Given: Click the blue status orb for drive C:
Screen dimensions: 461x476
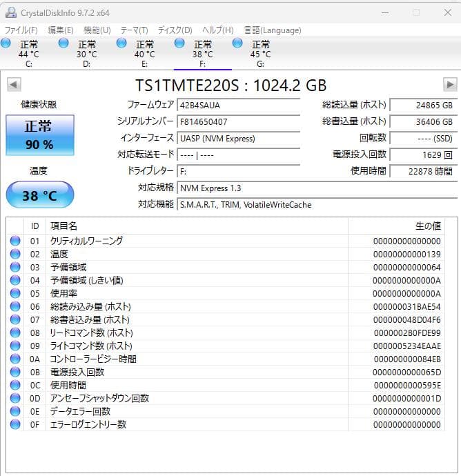Looking at the screenshot, I should pyautogui.click(x=6, y=43).
